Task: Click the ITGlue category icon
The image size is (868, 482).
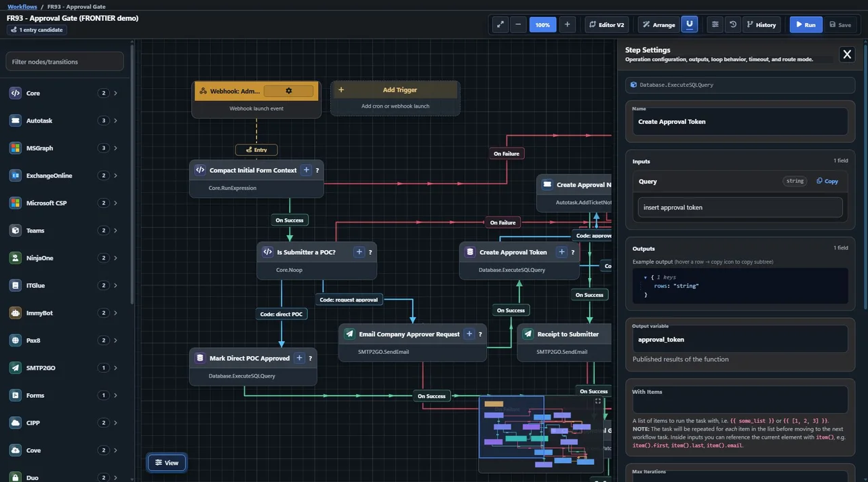Action: (x=16, y=285)
